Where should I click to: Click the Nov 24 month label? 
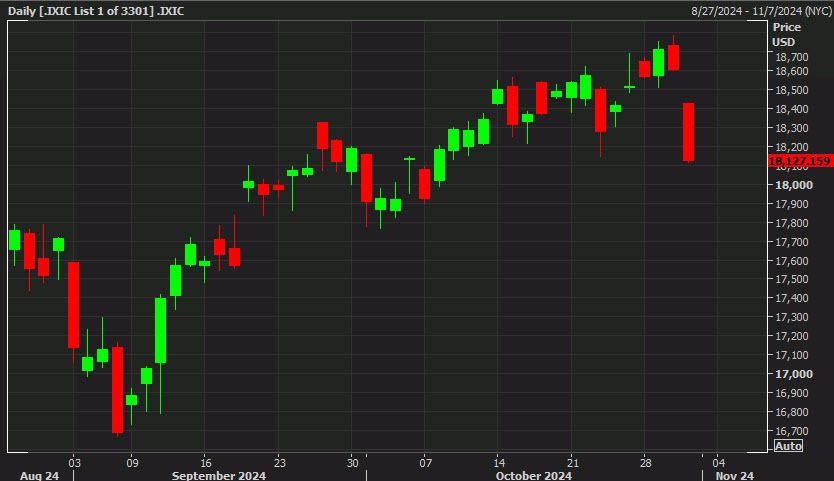[735, 475]
